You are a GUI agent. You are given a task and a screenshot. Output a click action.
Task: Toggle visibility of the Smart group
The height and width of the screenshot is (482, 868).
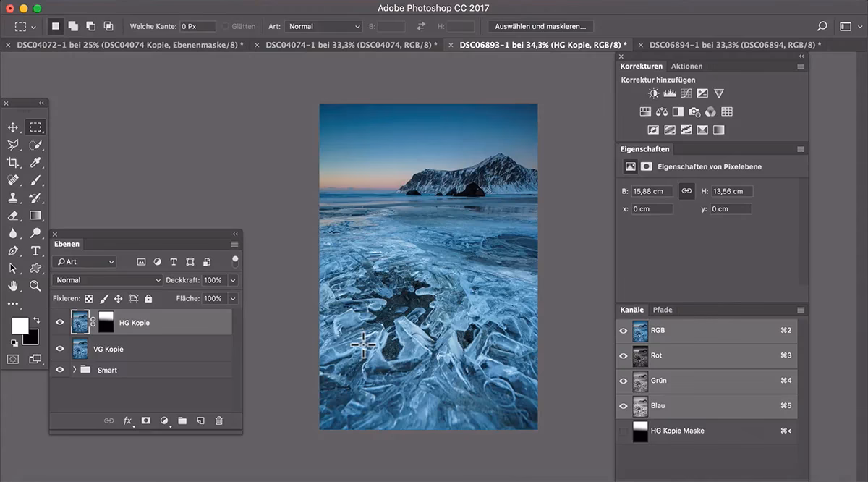(x=60, y=370)
